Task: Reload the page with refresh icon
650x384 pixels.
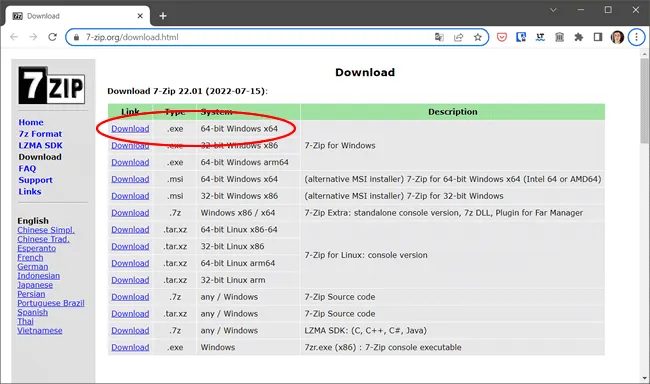Action: click(x=52, y=37)
